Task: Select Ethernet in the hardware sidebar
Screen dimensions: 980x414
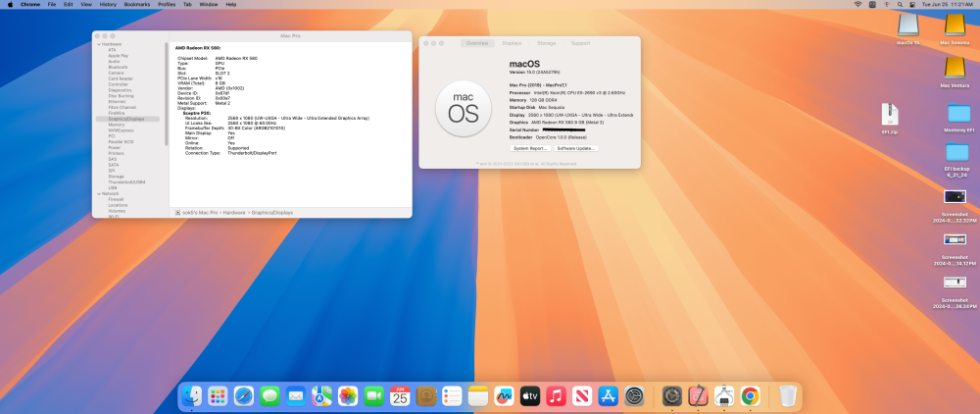Action: point(117,101)
